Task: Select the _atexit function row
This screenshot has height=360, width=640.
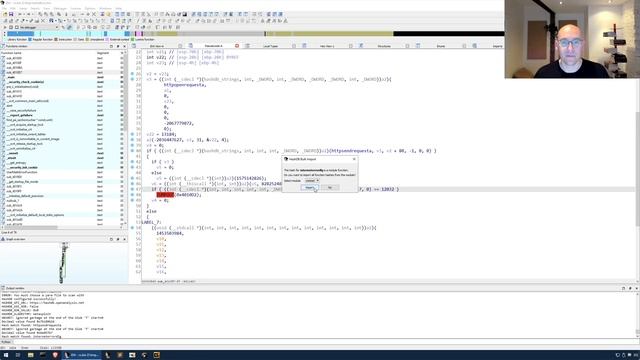Action: [63, 158]
